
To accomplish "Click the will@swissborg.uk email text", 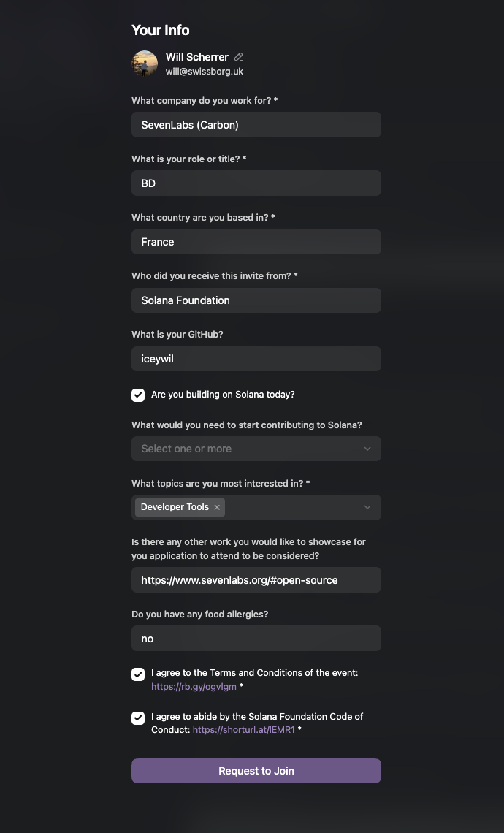I will pyautogui.click(x=205, y=71).
